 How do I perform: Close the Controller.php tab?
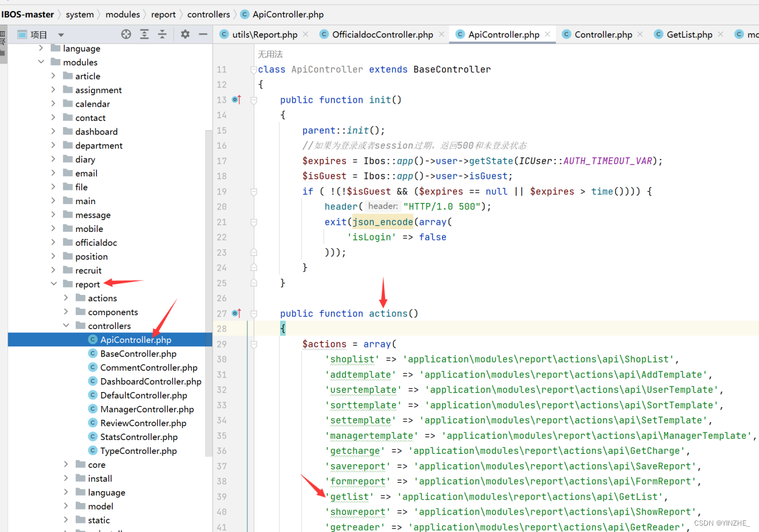tap(640, 35)
